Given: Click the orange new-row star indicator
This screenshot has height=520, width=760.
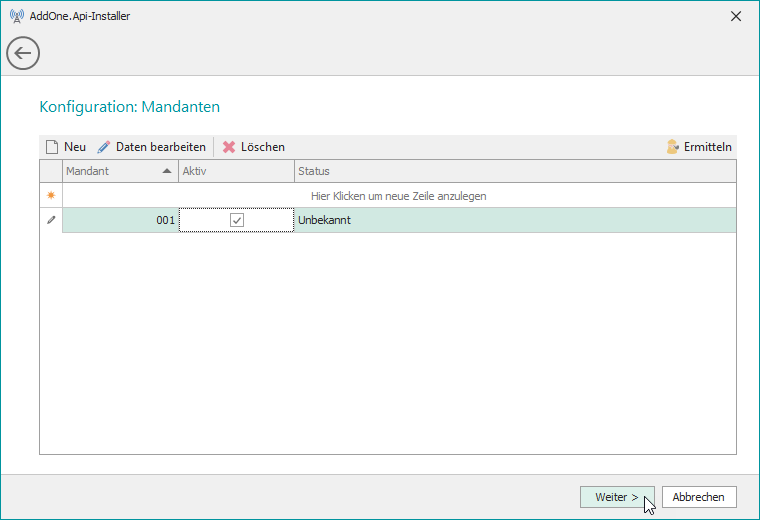Looking at the screenshot, I should point(51,195).
